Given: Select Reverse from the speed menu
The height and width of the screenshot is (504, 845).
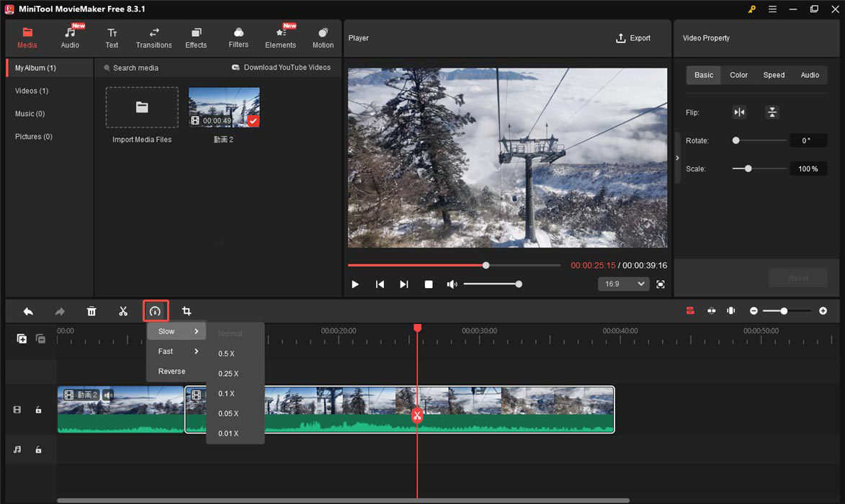Looking at the screenshot, I should click(172, 372).
